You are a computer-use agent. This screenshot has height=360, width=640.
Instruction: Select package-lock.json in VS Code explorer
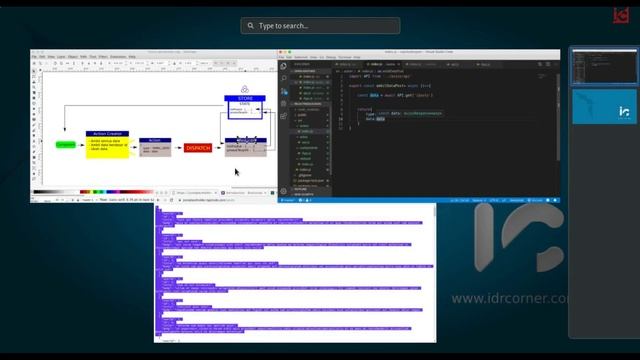[311, 180]
